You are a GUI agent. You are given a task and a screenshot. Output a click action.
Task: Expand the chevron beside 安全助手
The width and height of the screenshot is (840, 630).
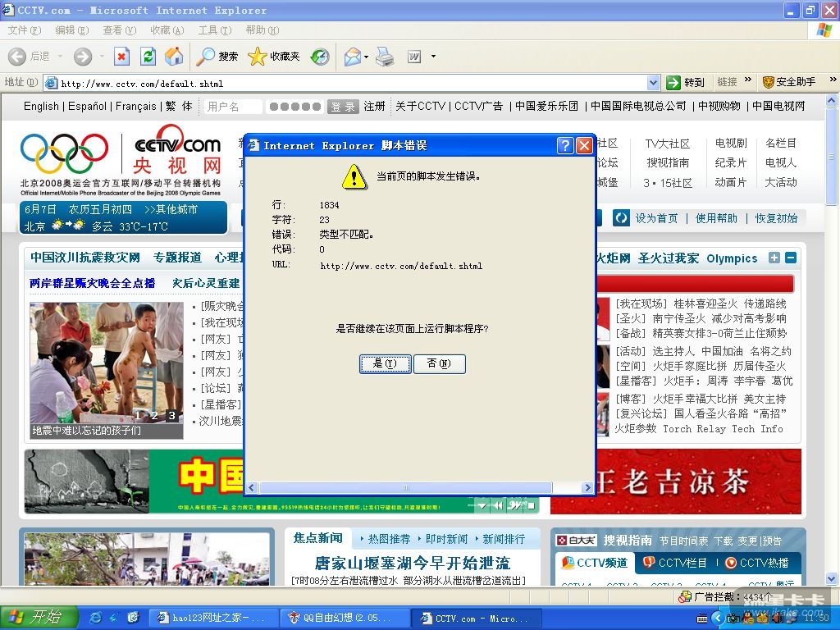pyautogui.click(x=833, y=80)
